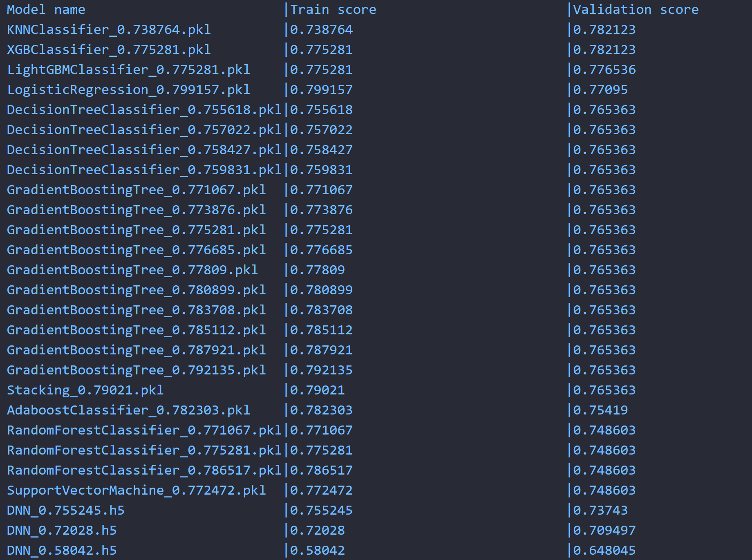Image resolution: width=752 pixels, height=560 pixels.
Task: Select file name GradientBoostingTree_0.780899.pkl
Action: (137, 290)
